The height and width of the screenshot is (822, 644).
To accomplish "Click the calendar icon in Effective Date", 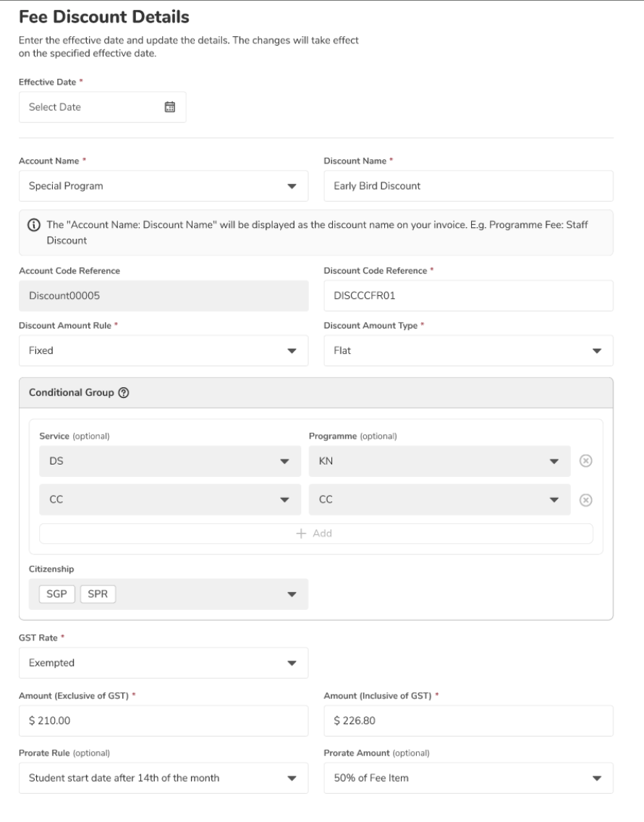I will point(170,107).
